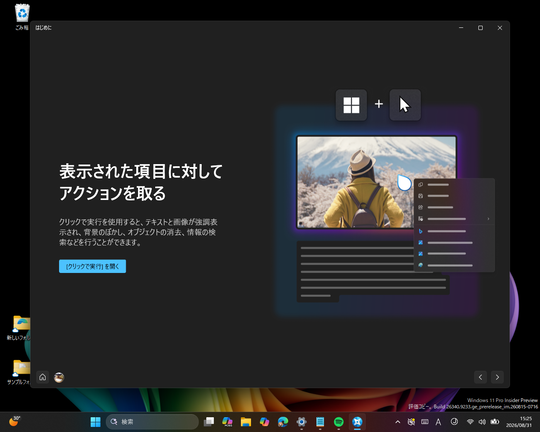Open the Windows Start button
The height and width of the screenshot is (432, 540).
point(95,422)
